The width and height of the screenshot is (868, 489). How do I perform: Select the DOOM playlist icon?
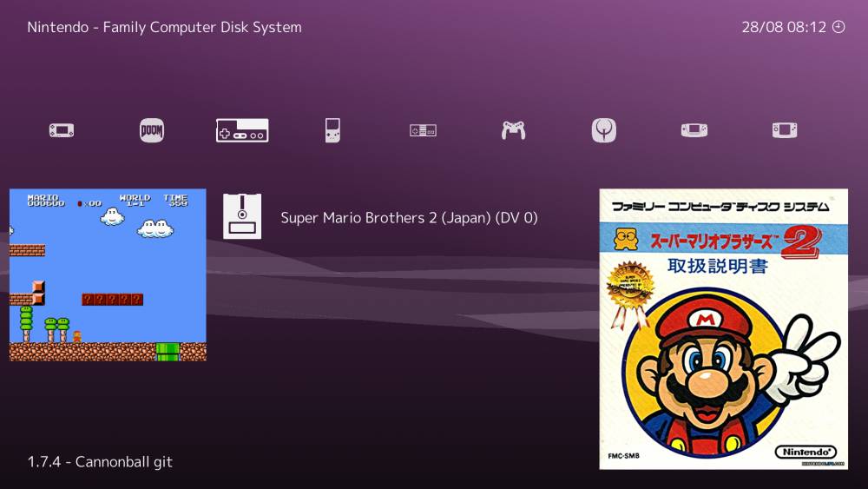(152, 130)
